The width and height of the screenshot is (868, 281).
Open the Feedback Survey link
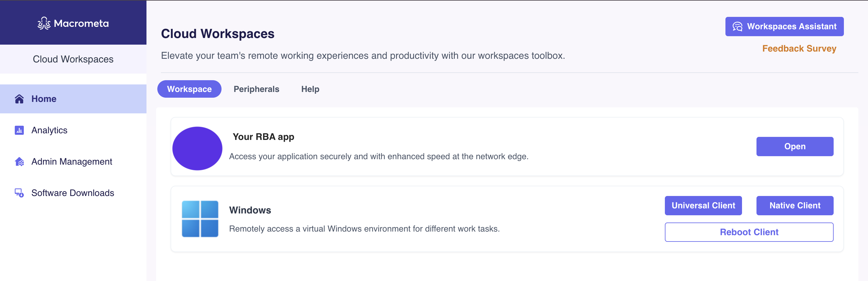799,49
